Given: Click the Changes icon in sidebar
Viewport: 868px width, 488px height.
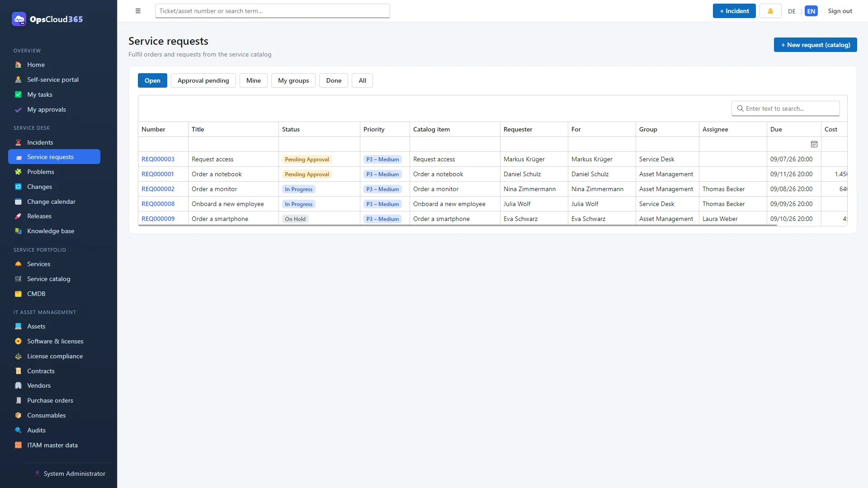Looking at the screenshot, I should [18, 187].
